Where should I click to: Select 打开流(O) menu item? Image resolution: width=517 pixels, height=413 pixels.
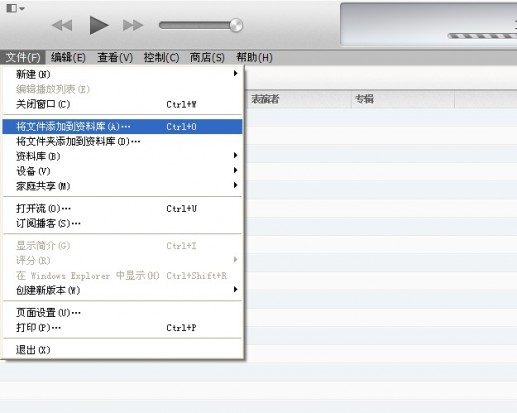pos(122,208)
